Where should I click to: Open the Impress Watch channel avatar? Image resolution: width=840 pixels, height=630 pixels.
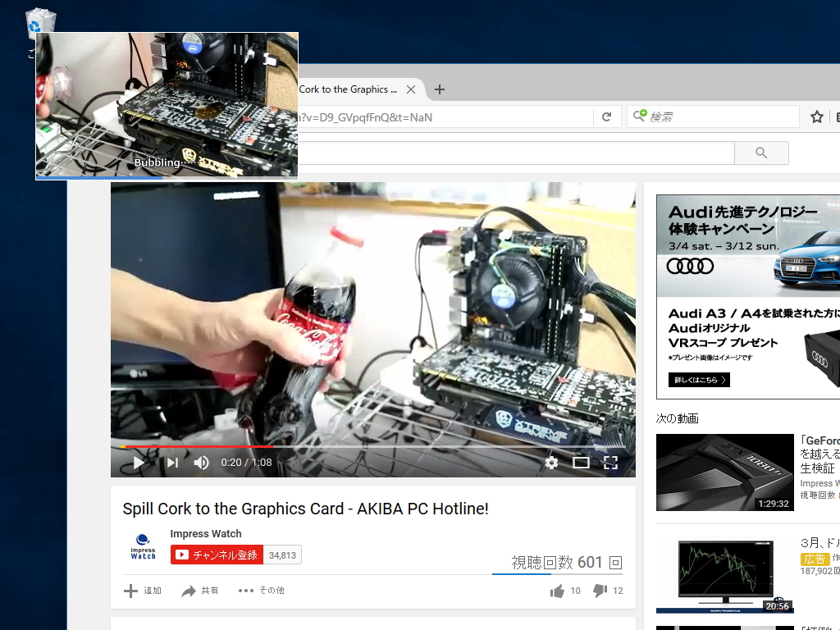click(x=143, y=546)
